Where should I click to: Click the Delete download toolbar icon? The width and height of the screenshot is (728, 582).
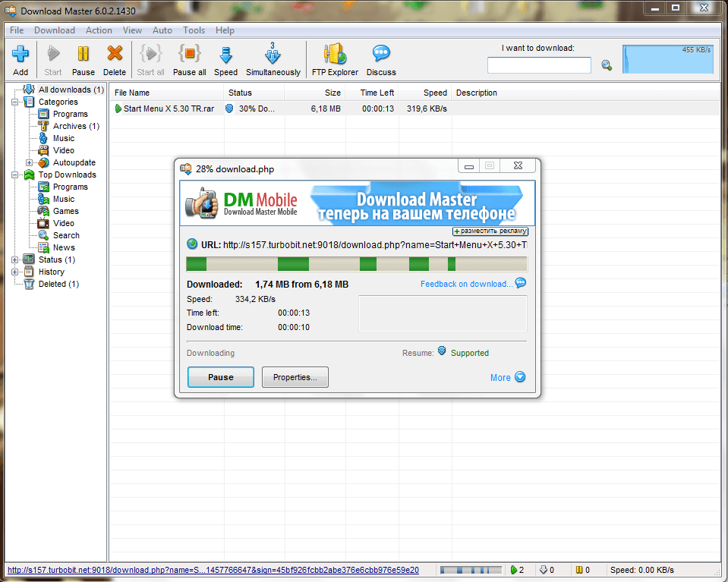(x=115, y=55)
